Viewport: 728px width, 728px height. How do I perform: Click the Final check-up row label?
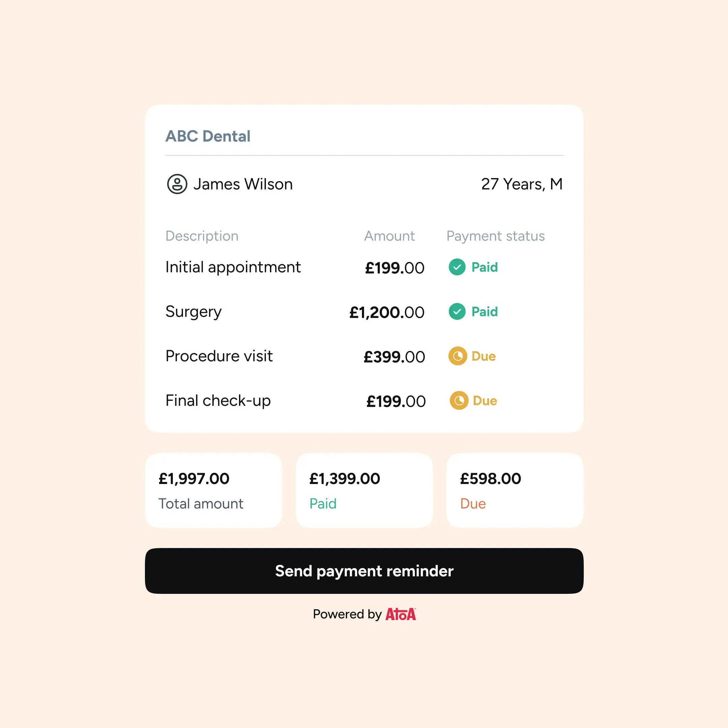click(218, 400)
